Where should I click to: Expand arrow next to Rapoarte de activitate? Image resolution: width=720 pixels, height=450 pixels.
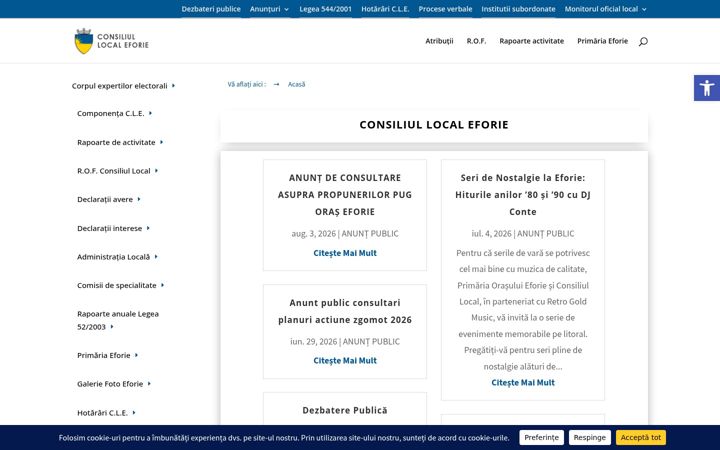(x=161, y=142)
